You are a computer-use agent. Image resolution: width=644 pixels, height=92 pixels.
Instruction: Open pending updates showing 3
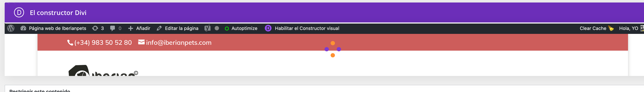pos(98,28)
